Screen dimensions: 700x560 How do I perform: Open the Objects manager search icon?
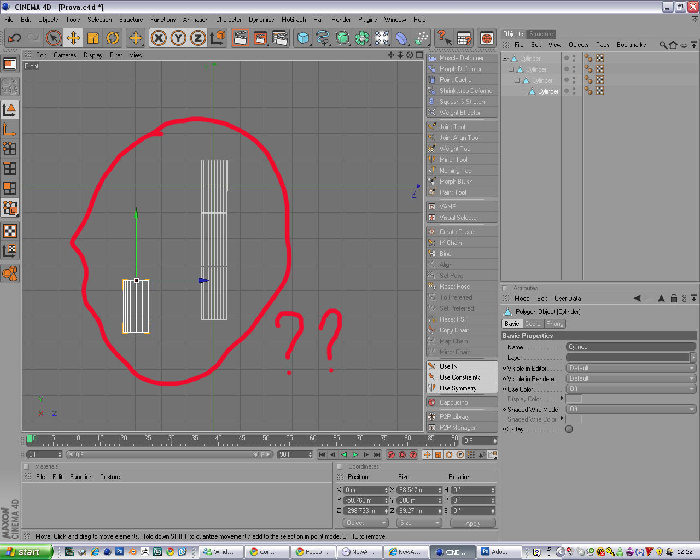(x=663, y=45)
